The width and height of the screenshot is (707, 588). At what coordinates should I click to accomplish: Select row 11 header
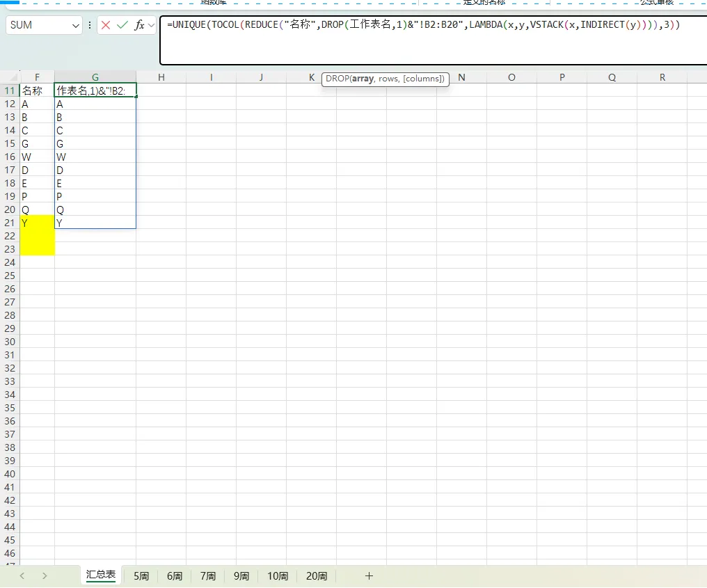tap(10, 90)
